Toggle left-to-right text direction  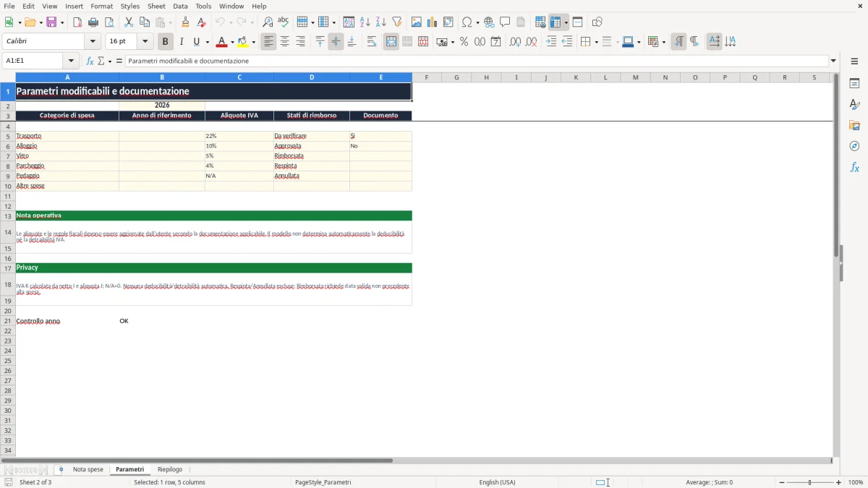coord(678,42)
